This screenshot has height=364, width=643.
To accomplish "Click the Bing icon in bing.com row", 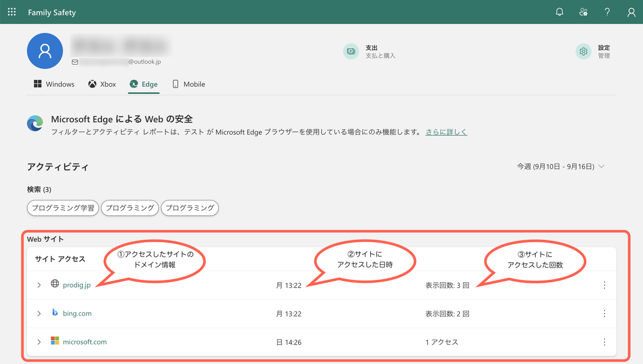I will pyautogui.click(x=55, y=313).
